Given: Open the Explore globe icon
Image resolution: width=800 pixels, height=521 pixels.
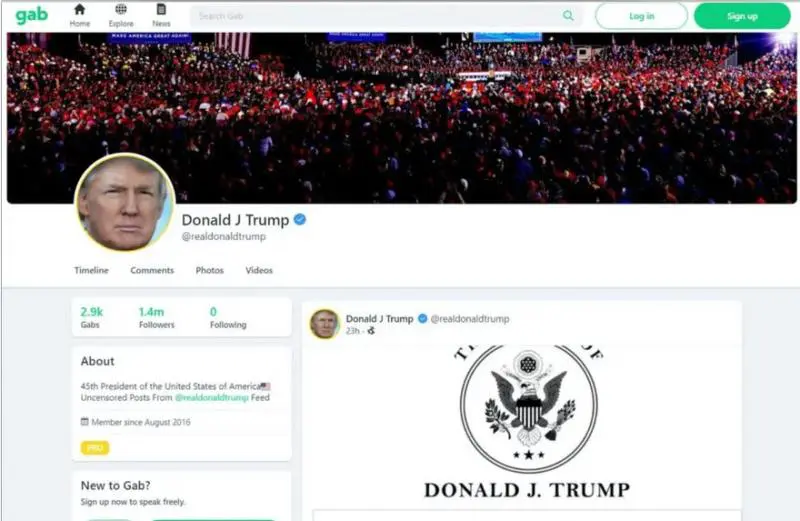Looking at the screenshot, I should click(121, 9).
